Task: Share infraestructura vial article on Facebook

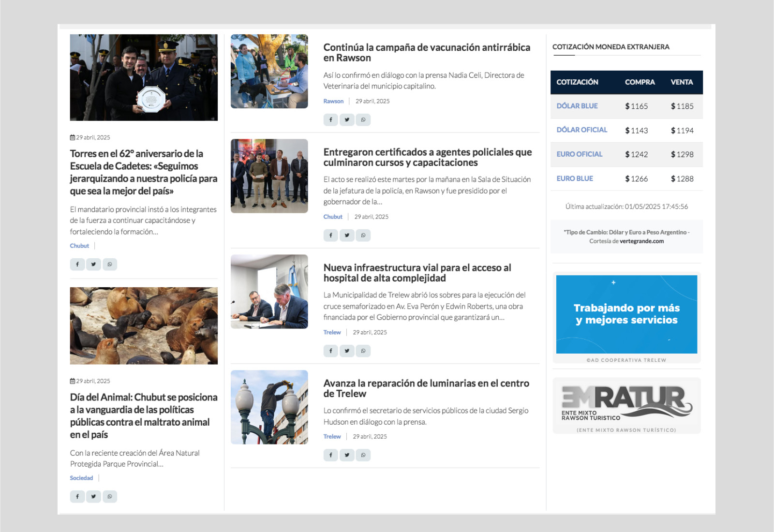Action: point(330,351)
